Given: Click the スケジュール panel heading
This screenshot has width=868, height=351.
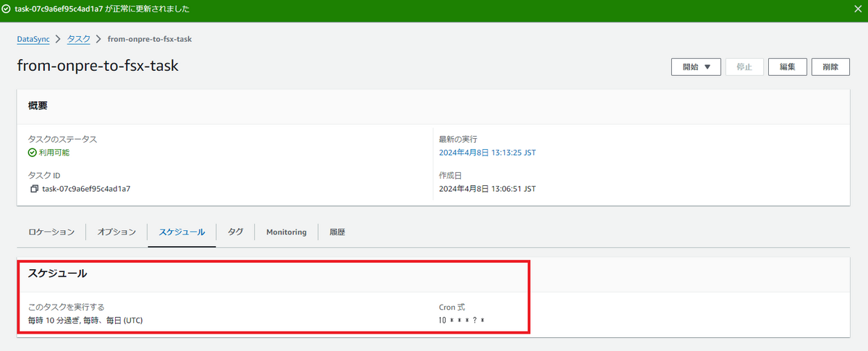Looking at the screenshot, I should [x=57, y=274].
